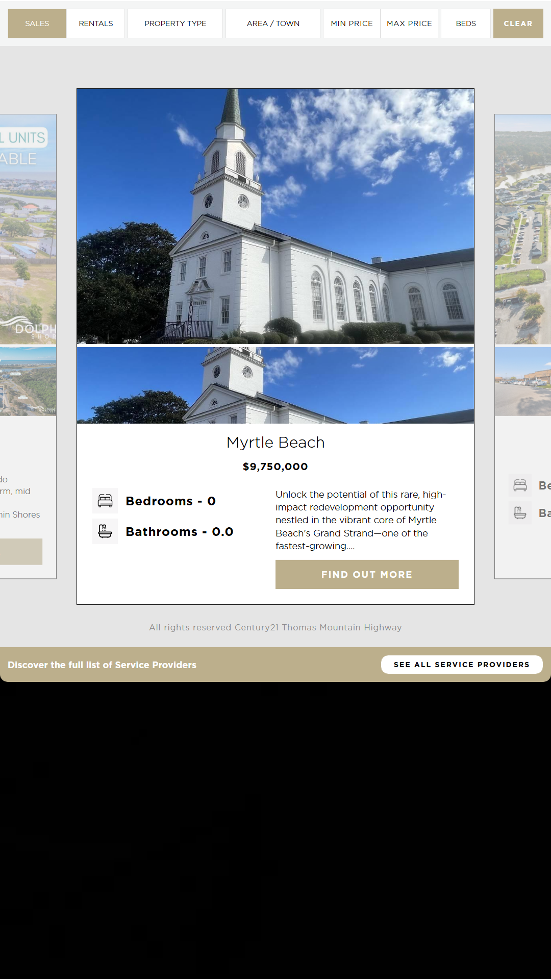The height and width of the screenshot is (980, 551).
Task: Click the Myrtle Beach listing title
Action: [275, 443]
